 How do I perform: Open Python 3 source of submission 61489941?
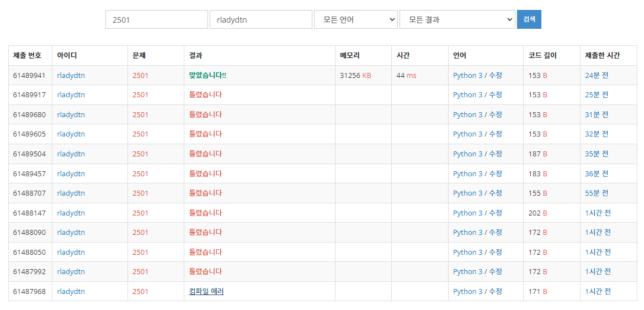click(468, 75)
